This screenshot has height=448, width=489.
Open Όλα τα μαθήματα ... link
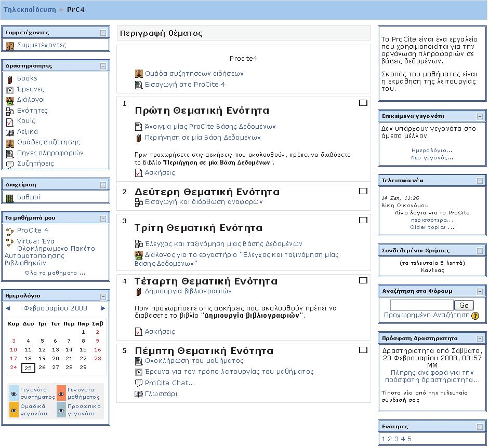(55, 273)
